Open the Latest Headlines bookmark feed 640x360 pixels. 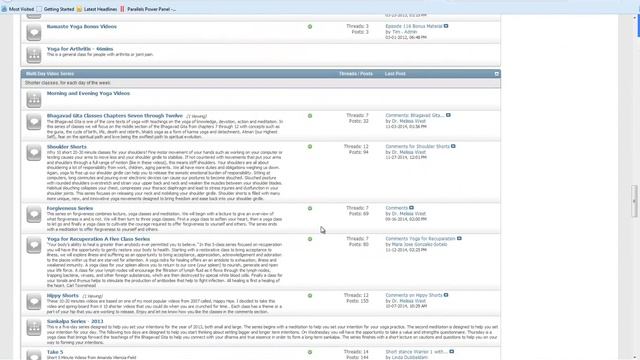(96, 9)
